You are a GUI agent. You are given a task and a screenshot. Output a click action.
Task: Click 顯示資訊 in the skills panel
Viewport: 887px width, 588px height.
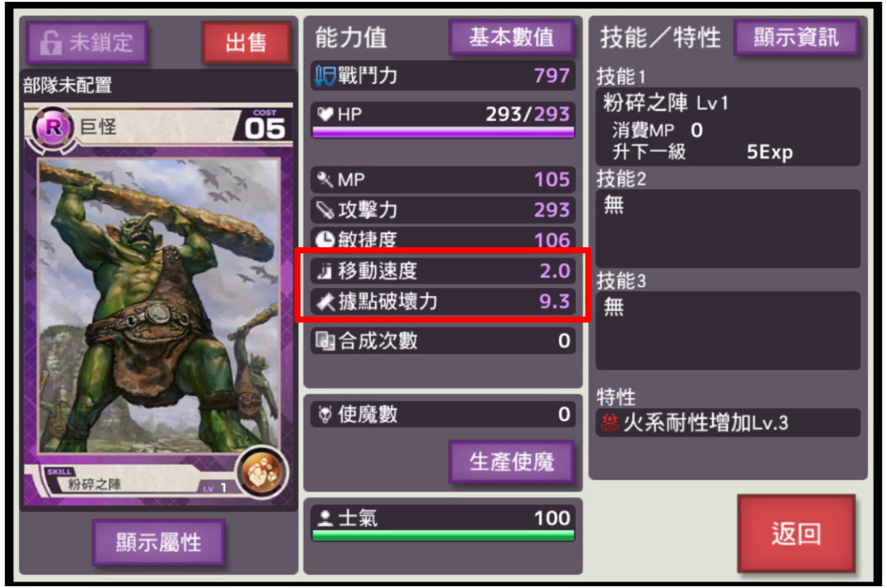(x=796, y=38)
